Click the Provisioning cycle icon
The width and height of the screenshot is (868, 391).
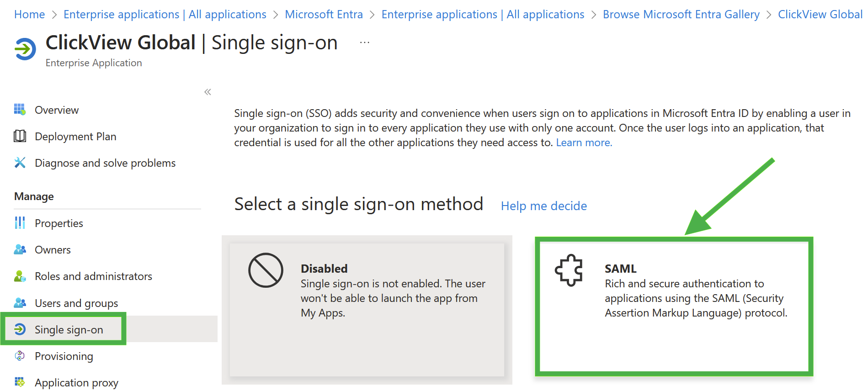20,356
